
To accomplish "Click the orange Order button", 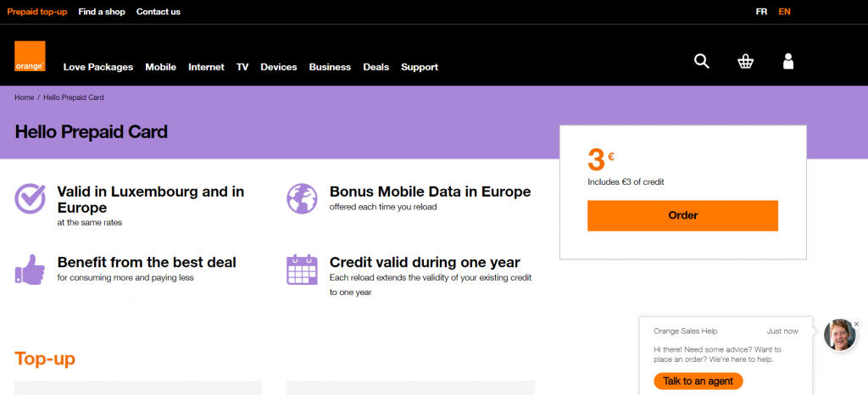I will pos(682,216).
